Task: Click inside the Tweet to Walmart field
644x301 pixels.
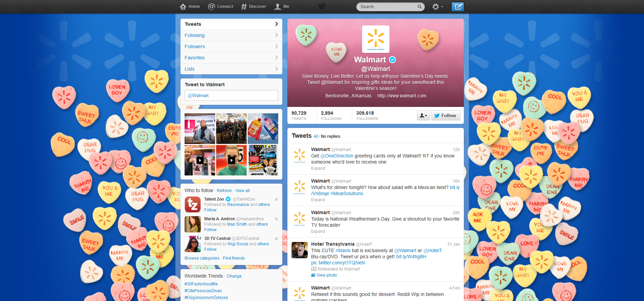Action: (x=231, y=95)
